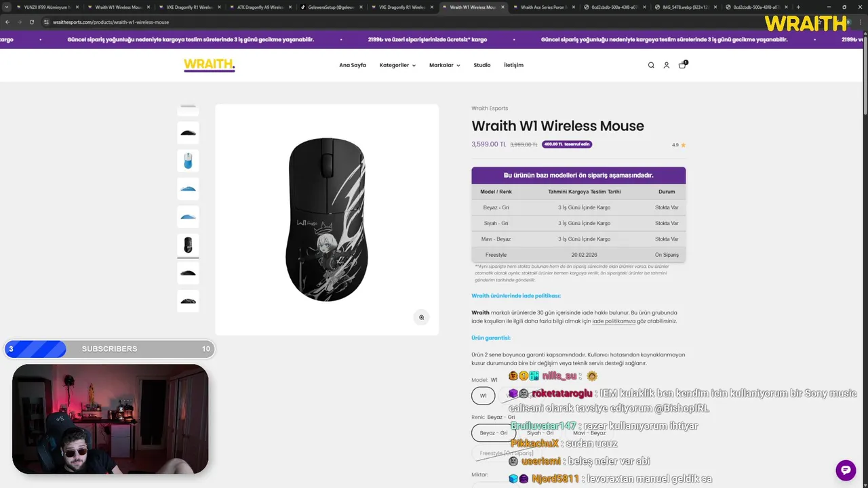Choose the Siyah - Gri color option
The width and height of the screenshot is (868, 488).
click(x=540, y=432)
